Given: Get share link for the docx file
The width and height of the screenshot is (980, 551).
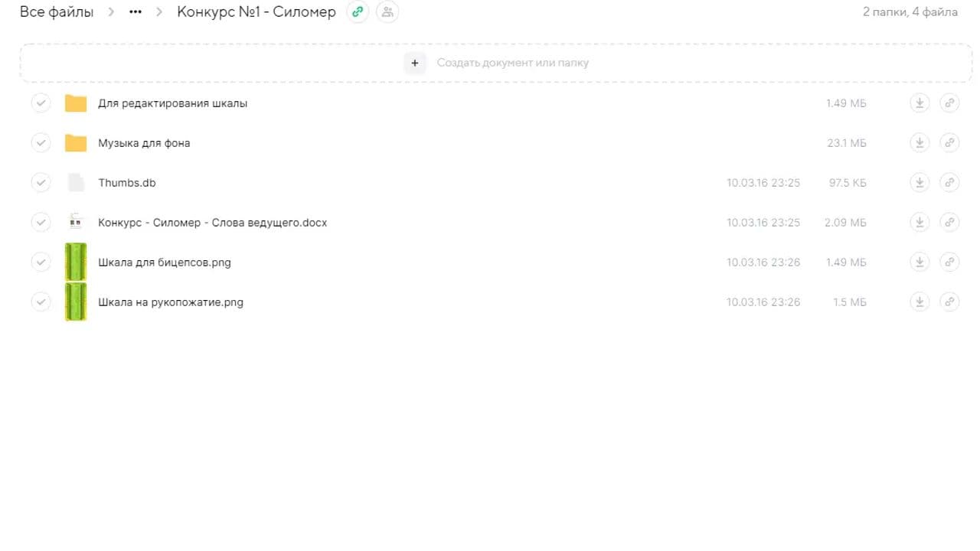Looking at the screenshot, I should (x=949, y=223).
